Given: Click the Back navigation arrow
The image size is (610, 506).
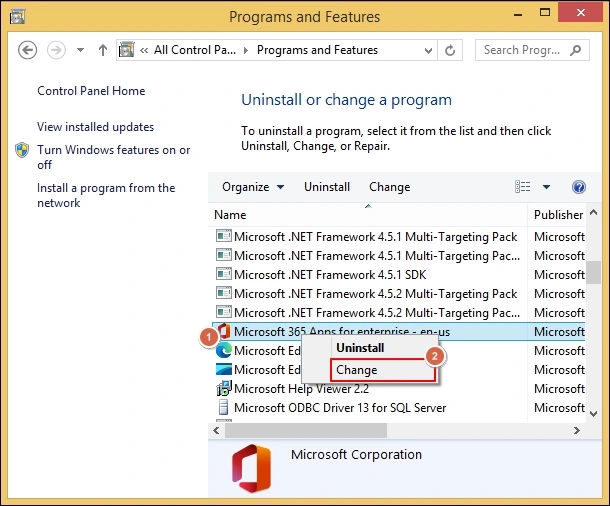Looking at the screenshot, I should click(x=28, y=50).
